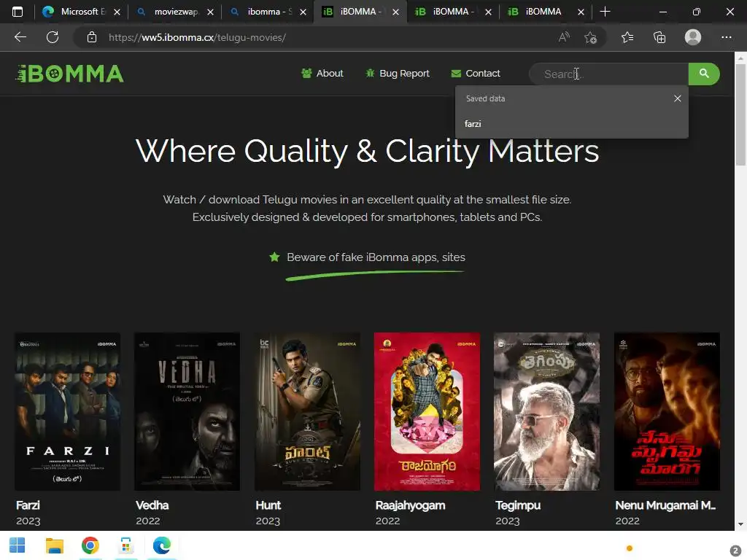The height and width of the screenshot is (560, 747).
Task: Open the Raajahyogam movie poster
Action: point(427,411)
